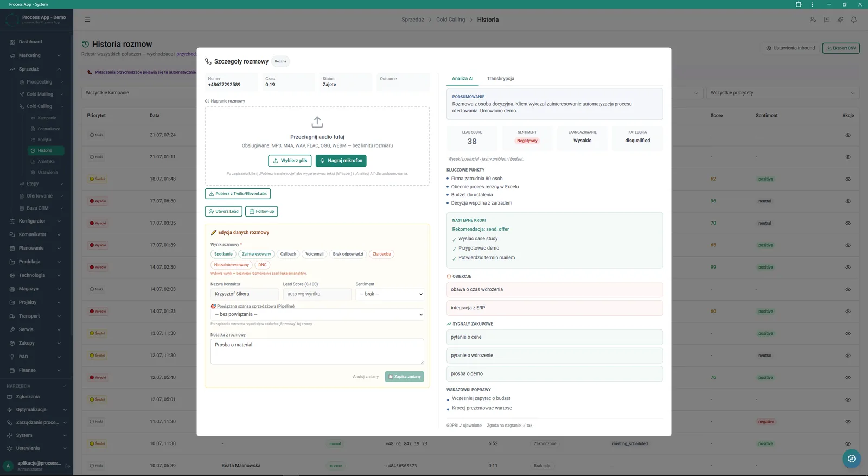Click Nagraj mikrofon button
This screenshot has width=868, height=476.
[341, 161]
